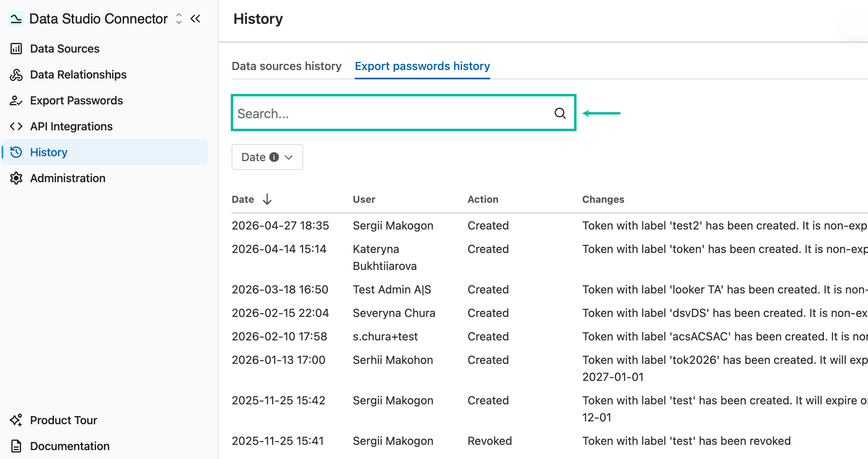This screenshot has height=459, width=868.
Task: Select date cell '2026-04-27 18:35'
Action: point(281,225)
